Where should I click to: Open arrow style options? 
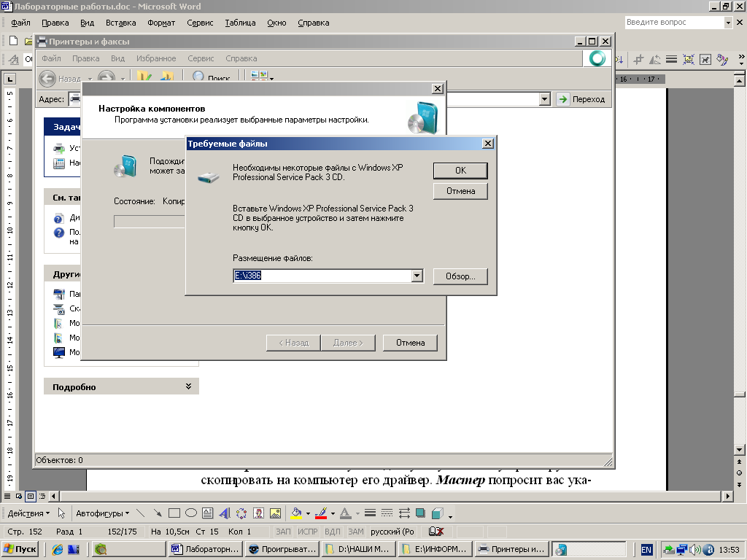[404, 513]
